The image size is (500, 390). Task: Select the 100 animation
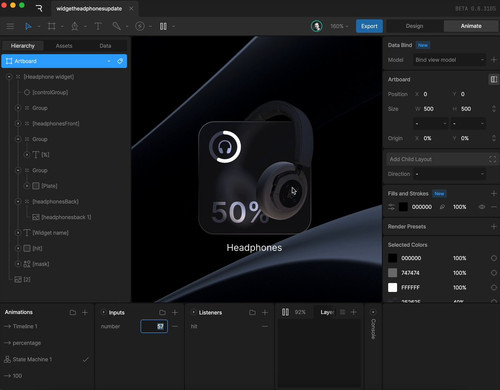[x=17, y=376]
